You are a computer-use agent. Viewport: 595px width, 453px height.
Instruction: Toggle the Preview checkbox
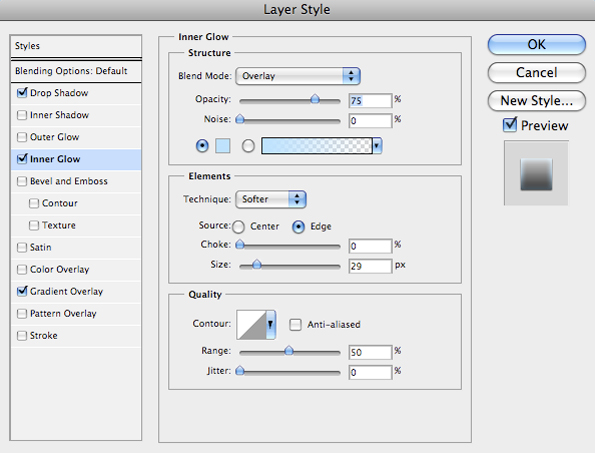[510, 125]
